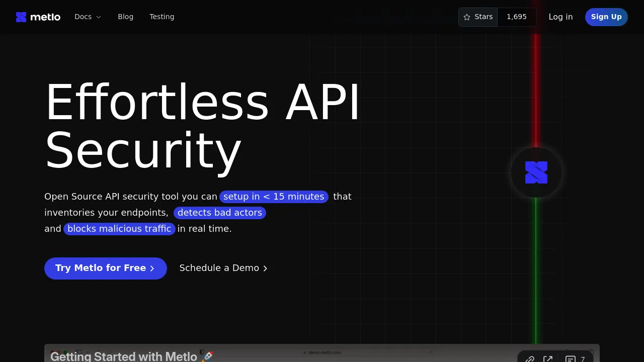Click the star icon beside Stars
644x362 pixels.
[x=467, y=17]
